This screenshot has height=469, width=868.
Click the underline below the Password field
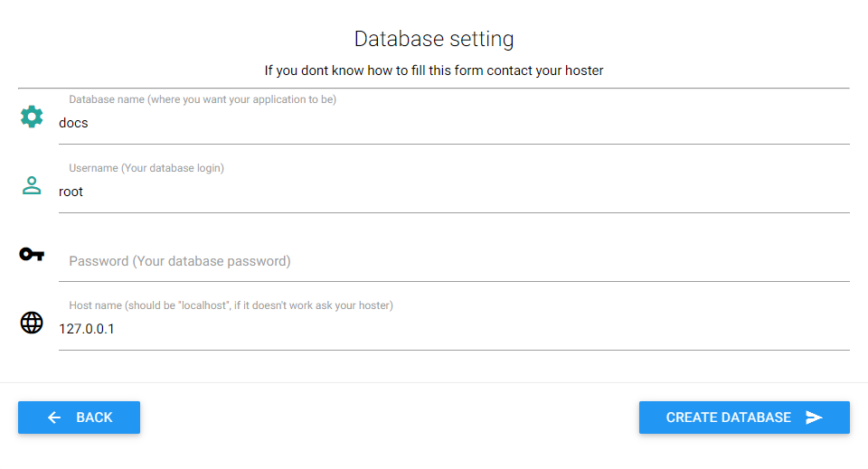(452, 281)
